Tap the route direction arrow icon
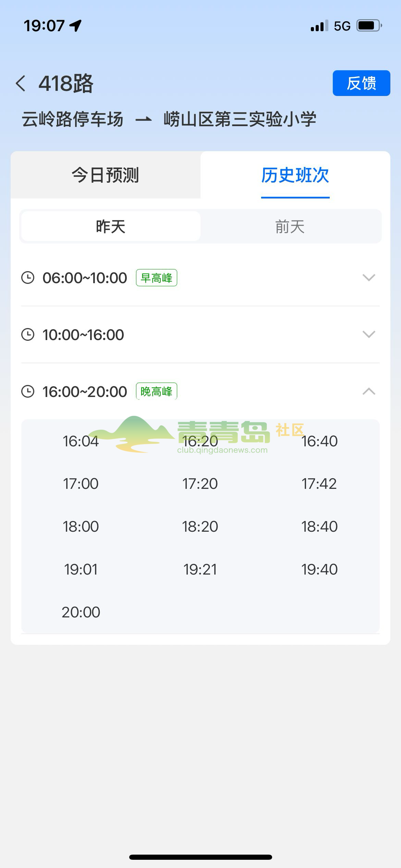The width and height of the screenshot is (401, 868). point(143,120)
